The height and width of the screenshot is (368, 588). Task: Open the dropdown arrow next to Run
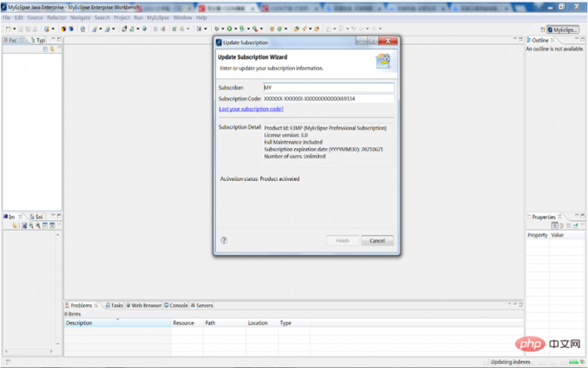click(235, 29)
